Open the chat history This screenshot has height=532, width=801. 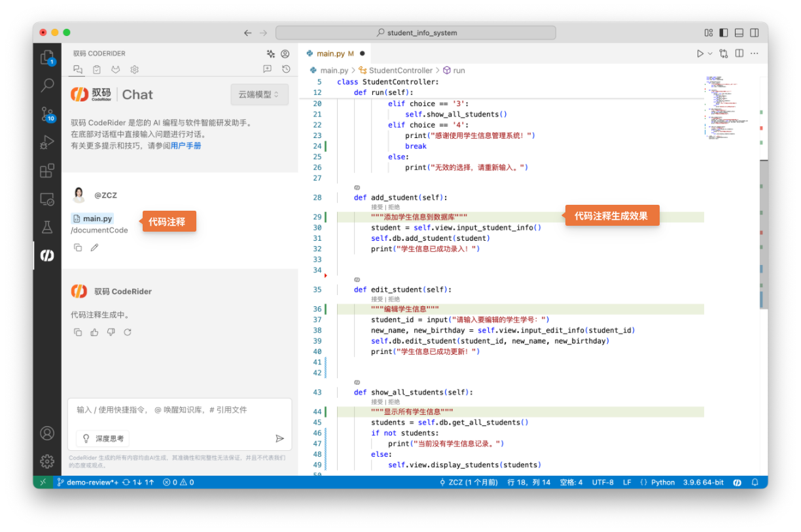click(286, 69)
